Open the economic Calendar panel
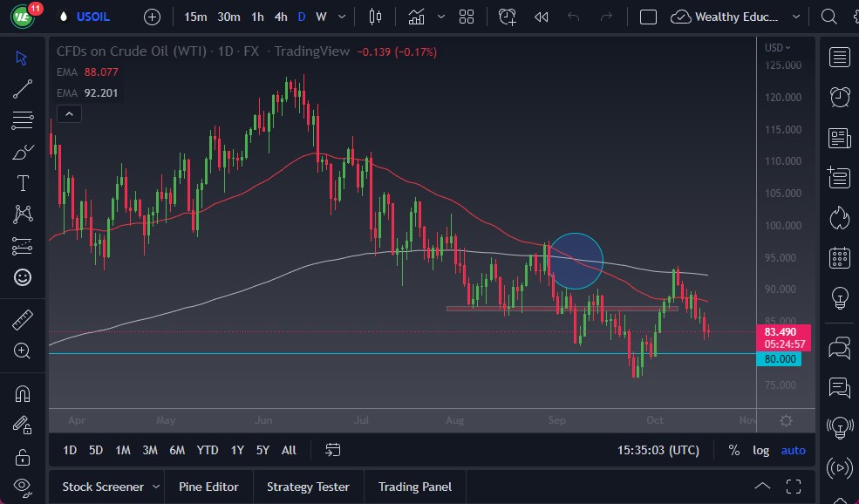Screen dimensions: 859x504 tap(839, 257)
